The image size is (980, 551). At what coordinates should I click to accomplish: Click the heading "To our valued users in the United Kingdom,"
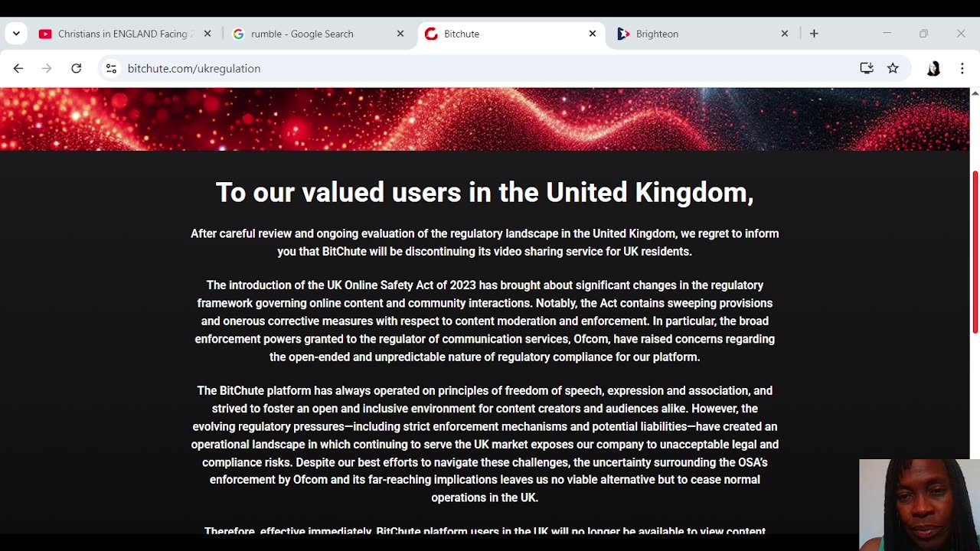pos(485,192)
